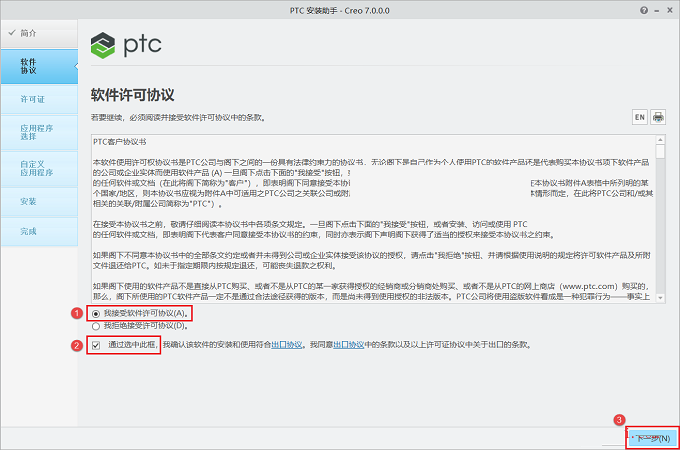Toggle the export agreement confirmation checkbox
The width and height of the screenshot is (680, 450).
point(96,345)
